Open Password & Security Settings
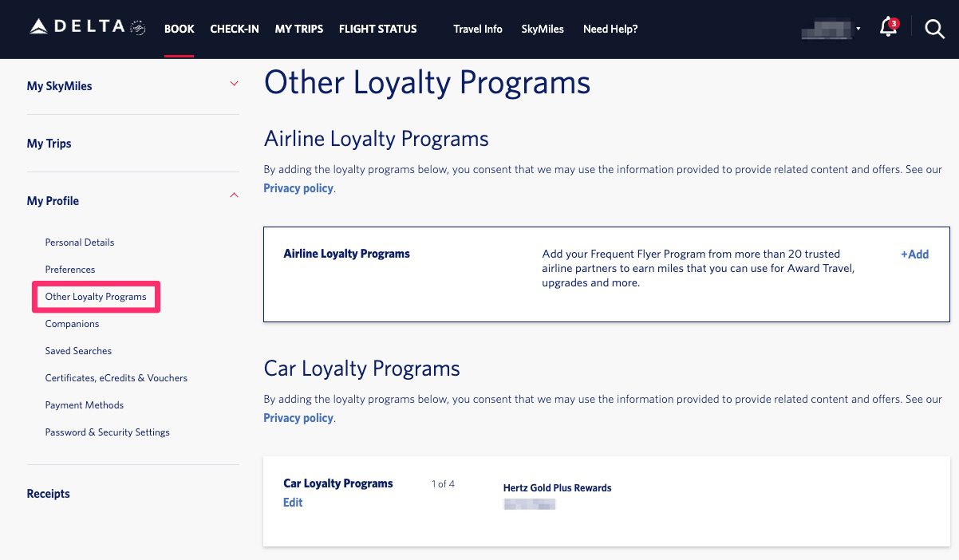Image resolution: width=959 pixels, height=560 pixels. point(107,432)
